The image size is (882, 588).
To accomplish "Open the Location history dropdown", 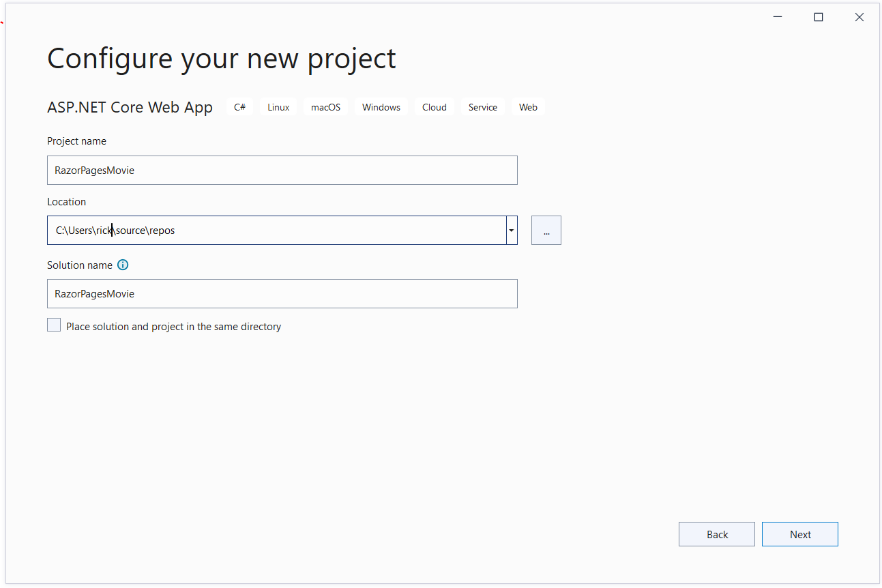I will [511, 230].
